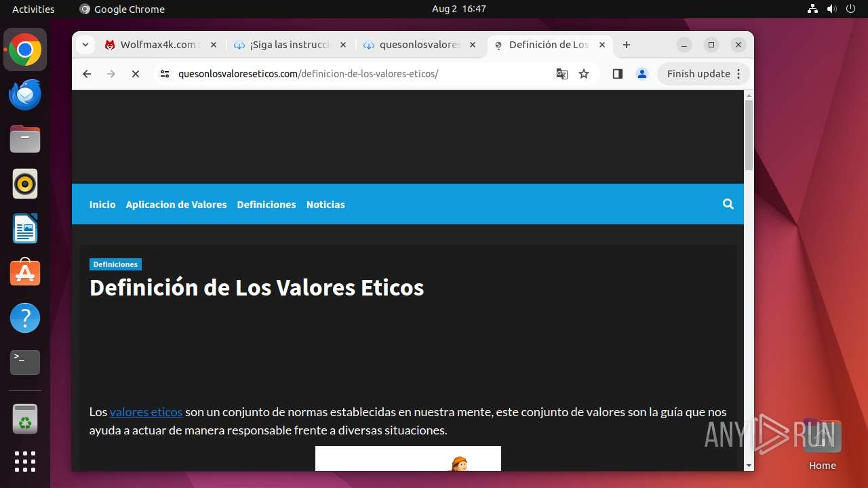Open the Home folder desktop icon

pos(822,445)
